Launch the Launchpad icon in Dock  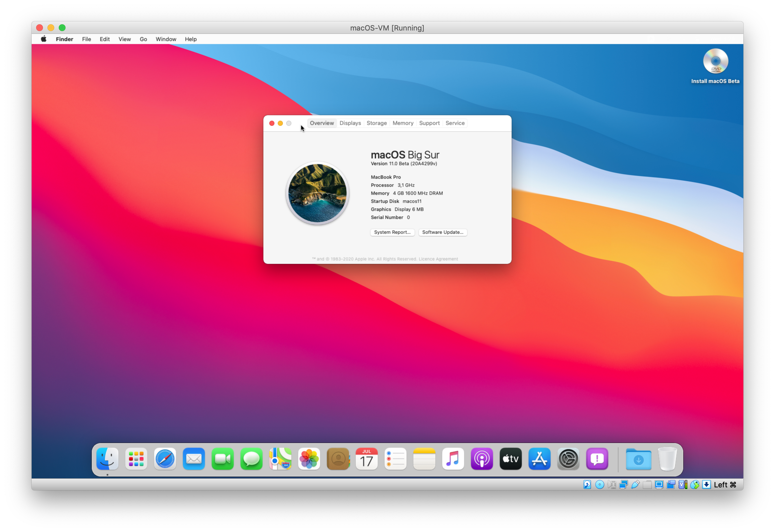coord(136,459)
